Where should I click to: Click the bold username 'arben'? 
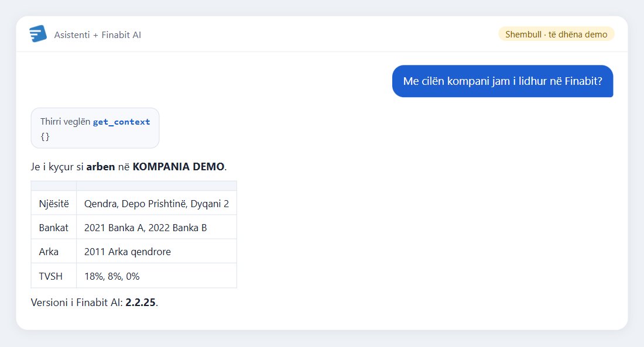tap(100, 166)
